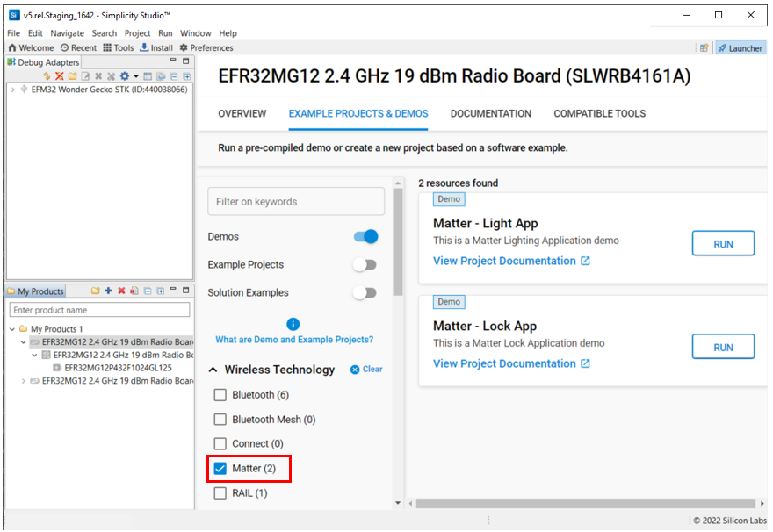Open the gear icon dropdown arrow
This screenshot has height=532, width=773.
coord(136,76)
